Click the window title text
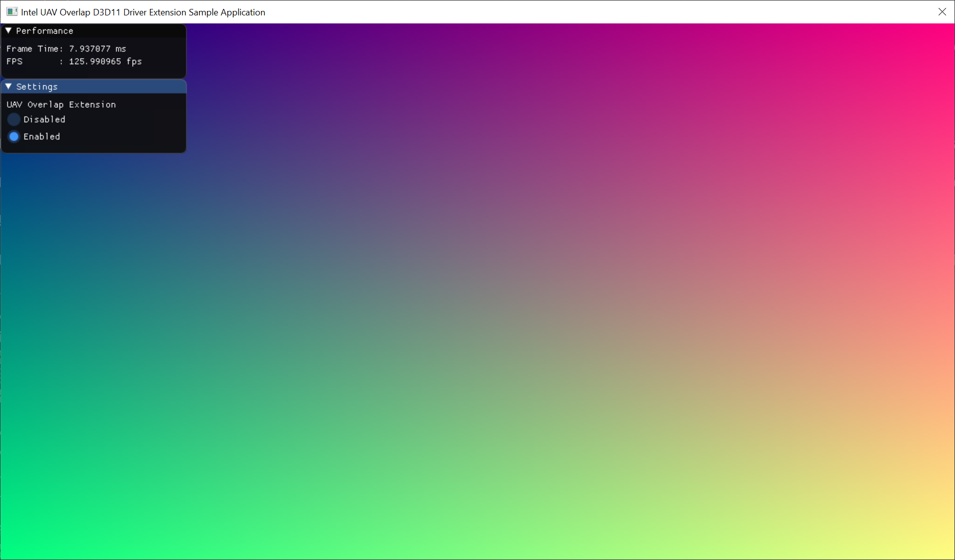The image size is (955, 560). (143, 12)
